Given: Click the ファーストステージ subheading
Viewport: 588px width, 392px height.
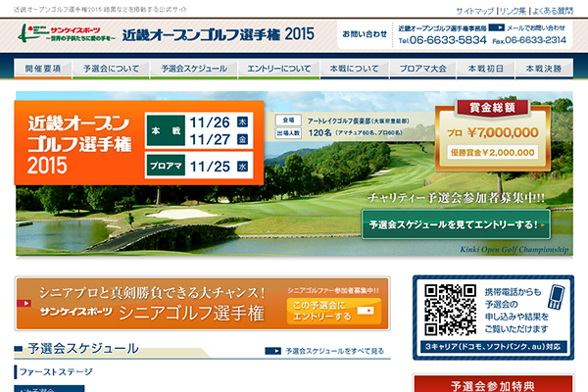Looking at the screenshot, I should tap(56, 372).
